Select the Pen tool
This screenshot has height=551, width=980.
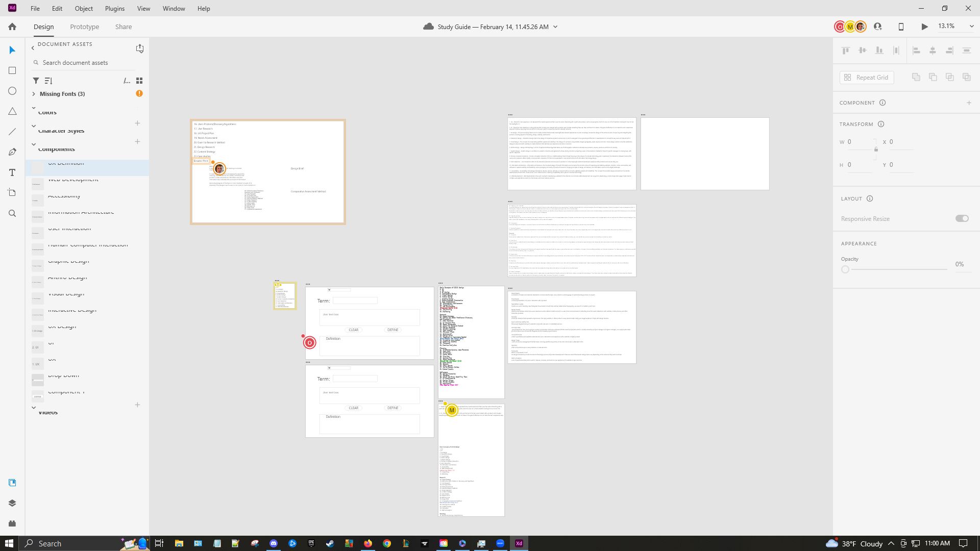pyautogui.click(x=12, y=152)
